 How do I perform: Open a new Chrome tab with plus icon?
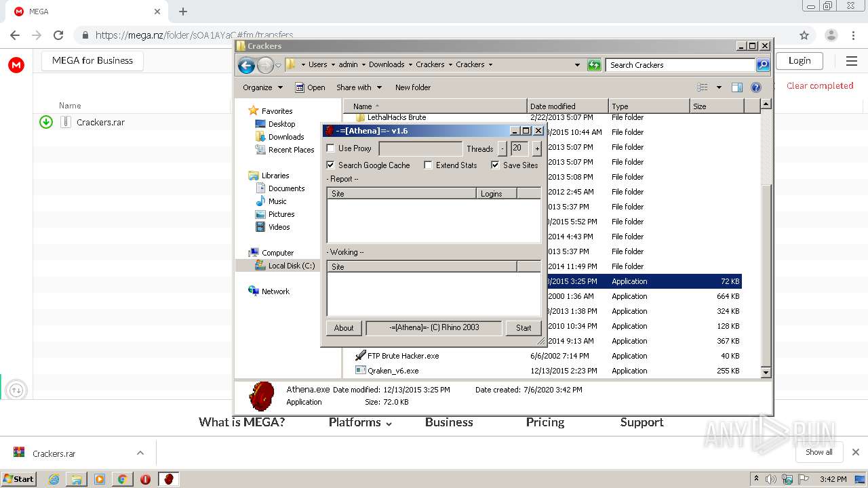[183, 12]
